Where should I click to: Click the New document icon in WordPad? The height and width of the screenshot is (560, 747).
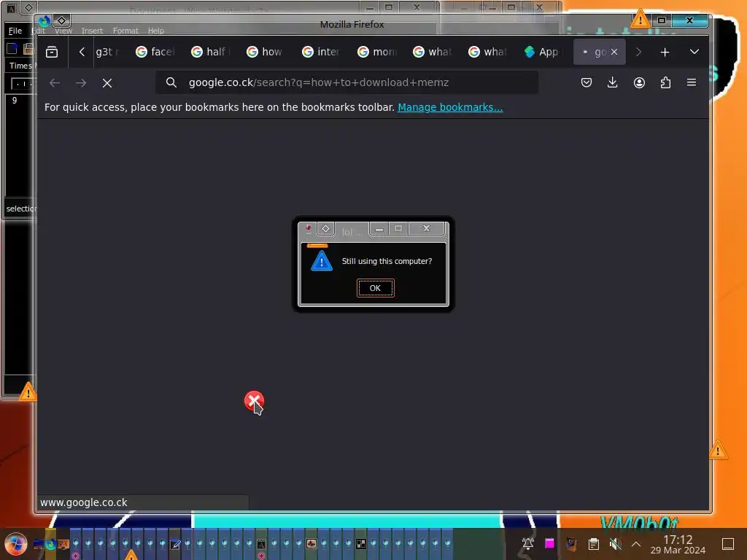[x=12, y=49]
